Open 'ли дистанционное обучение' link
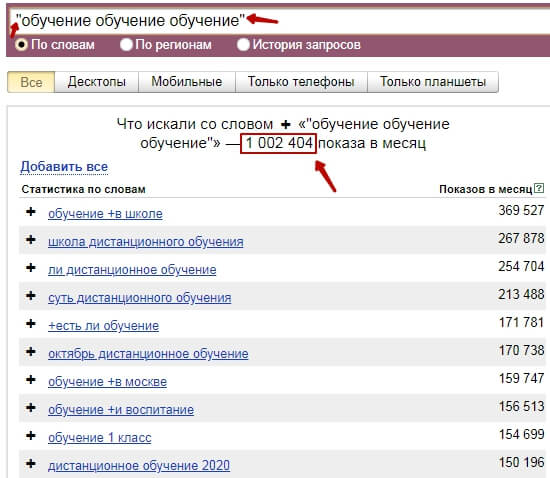 132,270
